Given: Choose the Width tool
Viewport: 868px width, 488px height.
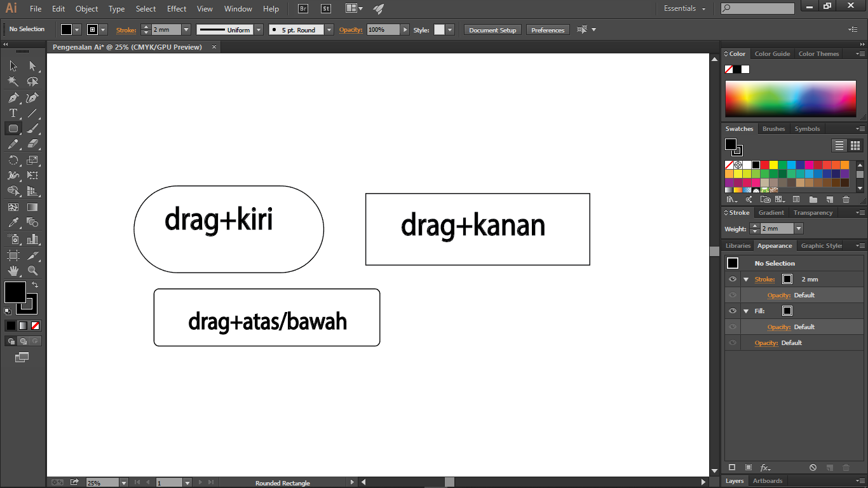Looking at the screenshot, I should [13, 175].
